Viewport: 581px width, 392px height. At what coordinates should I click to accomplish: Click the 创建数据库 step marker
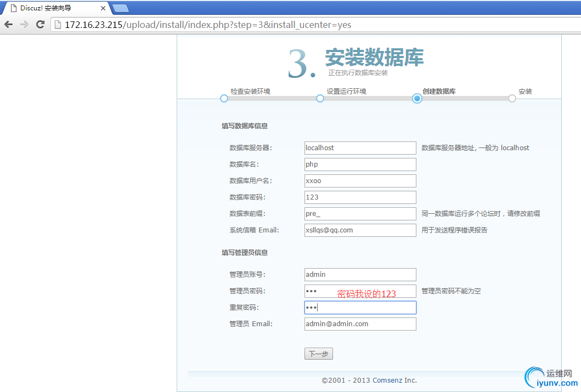[417, 99]
